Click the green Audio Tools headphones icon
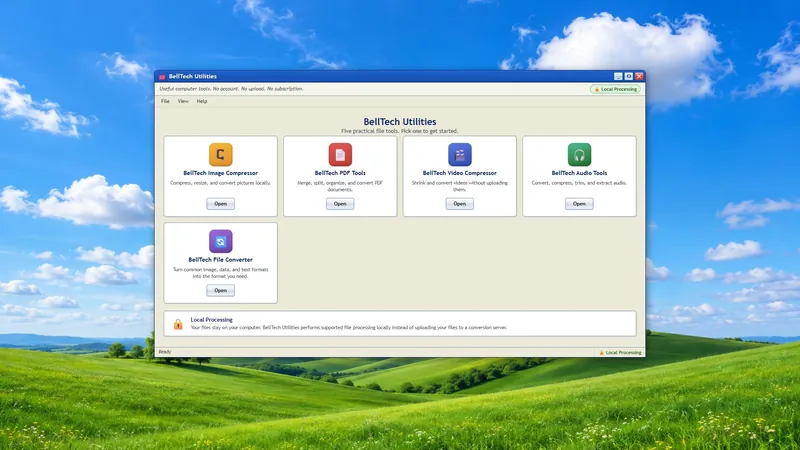This screenshot has width=800, height=450. pos(579,155)
